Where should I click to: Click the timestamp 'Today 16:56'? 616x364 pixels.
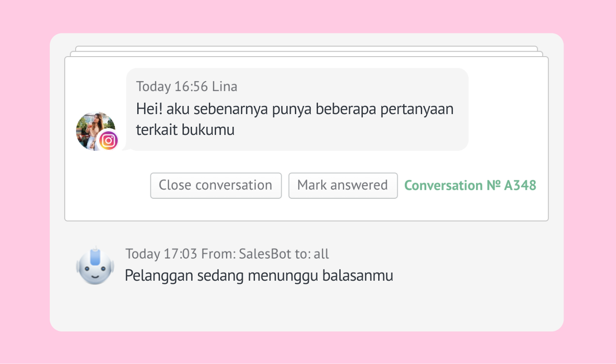click(173, 86)
